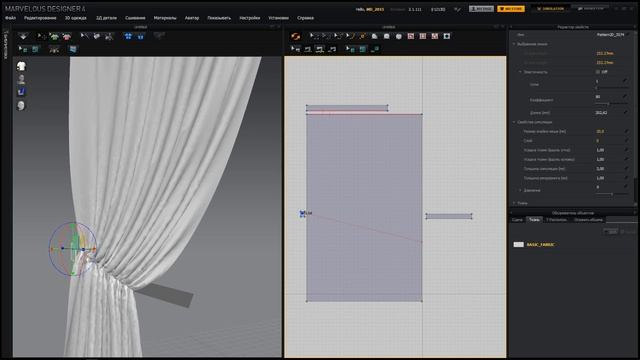This screenshot has width=640, height=360.
Task: Open the Материалы menu
Action: click(x=165, y=18)
